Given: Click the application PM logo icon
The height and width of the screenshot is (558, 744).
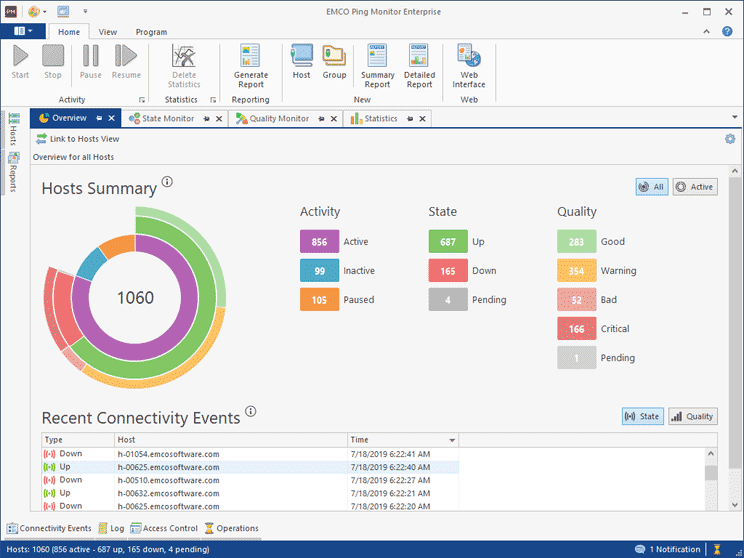Looking at the screenshot, I should (x=10, y=12).
